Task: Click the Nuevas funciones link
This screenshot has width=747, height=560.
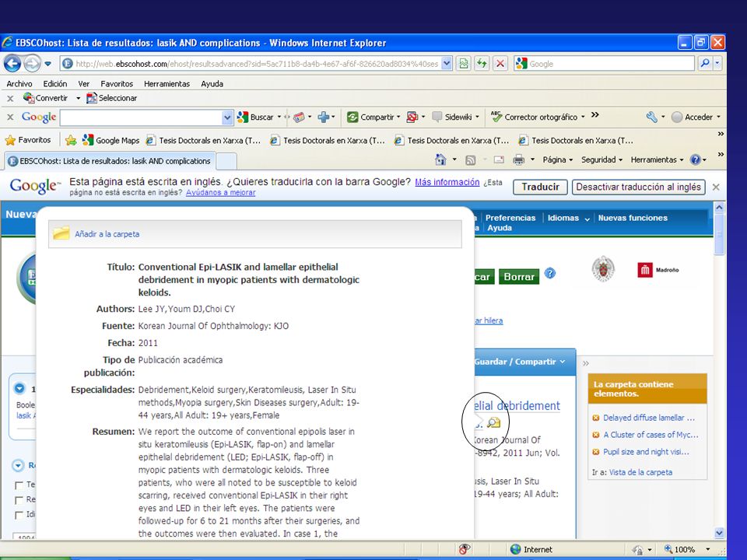Action: [633, 218]
